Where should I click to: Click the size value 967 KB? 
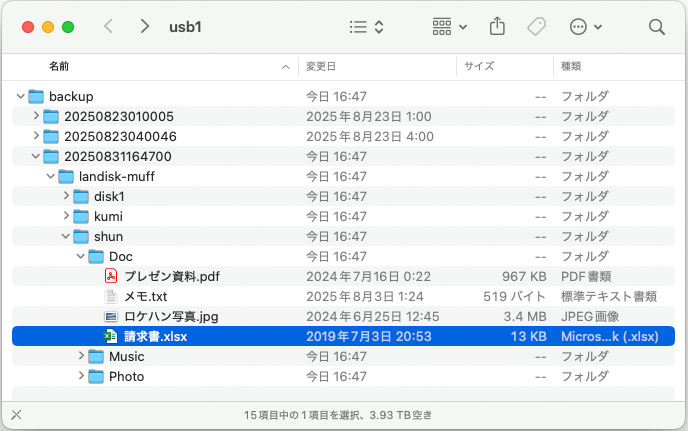[524, 277]
